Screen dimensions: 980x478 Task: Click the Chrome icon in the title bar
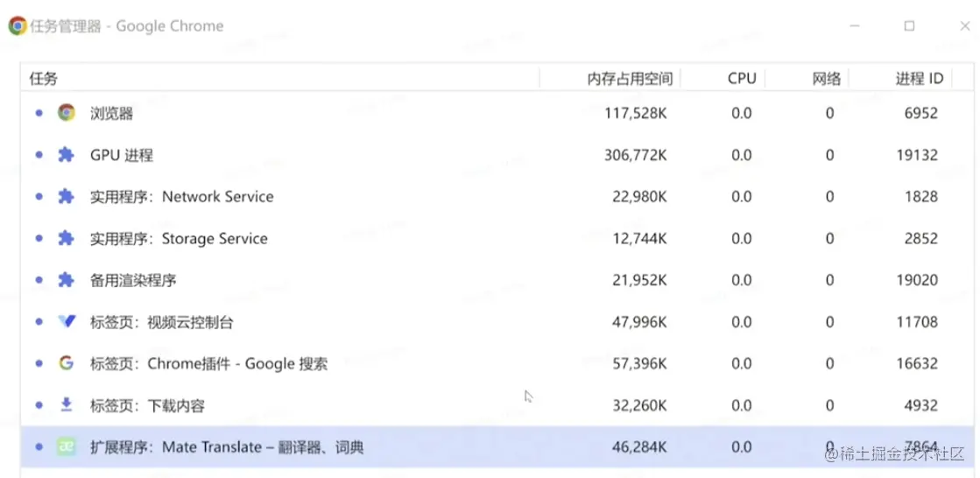click(18, 26)
